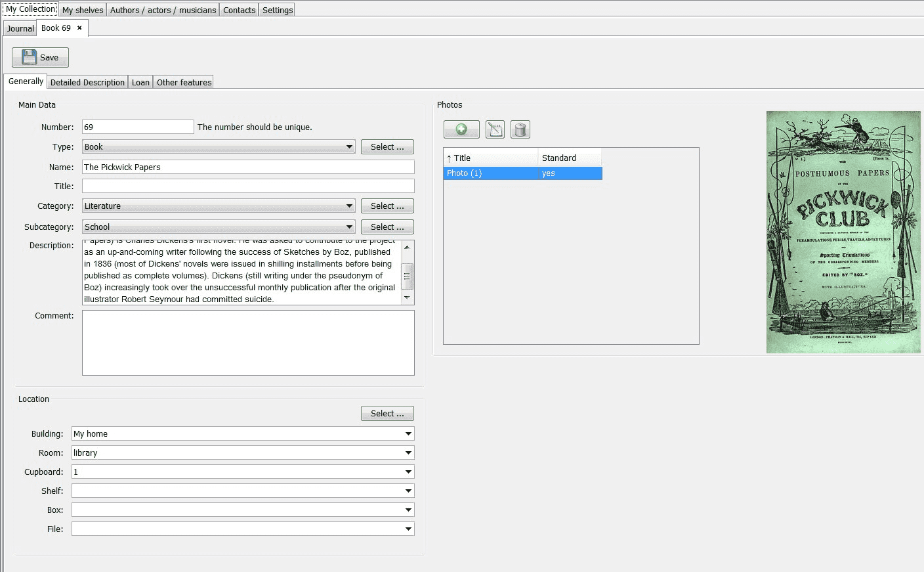Click into the Title input field

[248, 187]
